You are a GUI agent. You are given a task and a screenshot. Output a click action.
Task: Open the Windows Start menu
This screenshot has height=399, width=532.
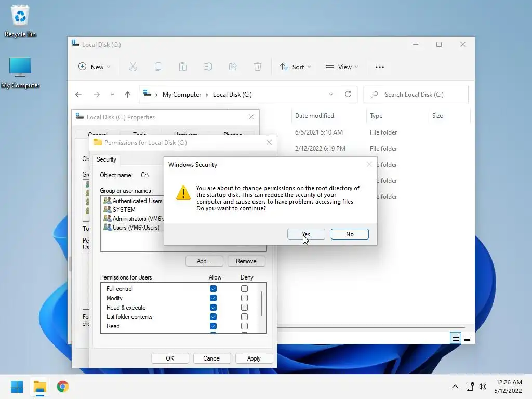[x=17, y=387]
